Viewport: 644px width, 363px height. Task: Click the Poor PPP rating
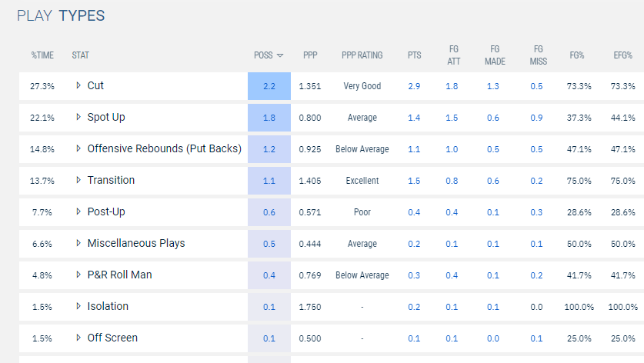click(362, 212)
